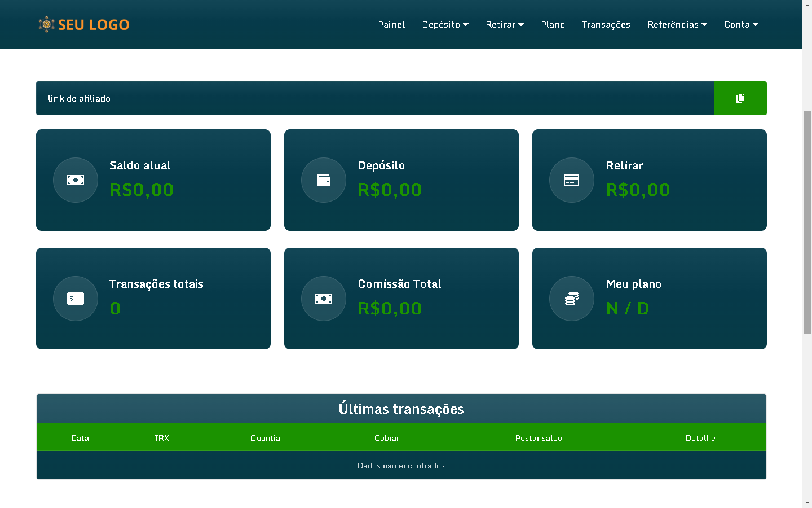Click the Postar saldo column header
This screenshot has width=812, height=508.
pyautogui.click(x=539, y=438)
